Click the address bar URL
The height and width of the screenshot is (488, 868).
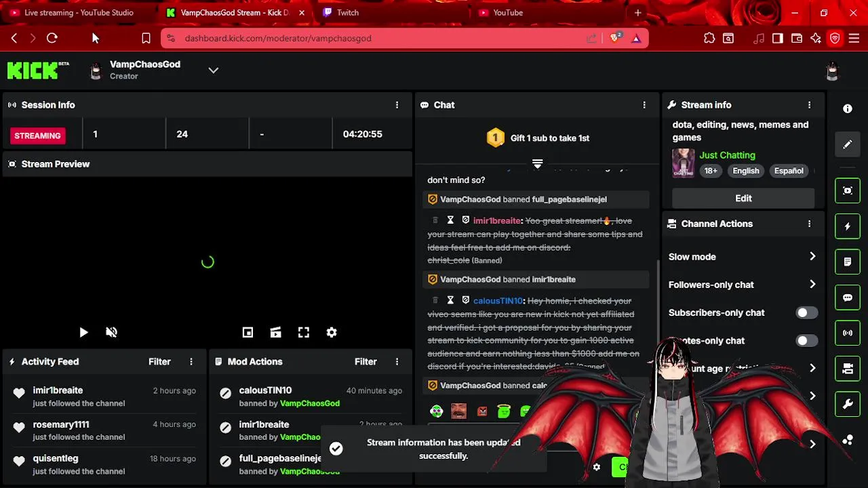278,39
